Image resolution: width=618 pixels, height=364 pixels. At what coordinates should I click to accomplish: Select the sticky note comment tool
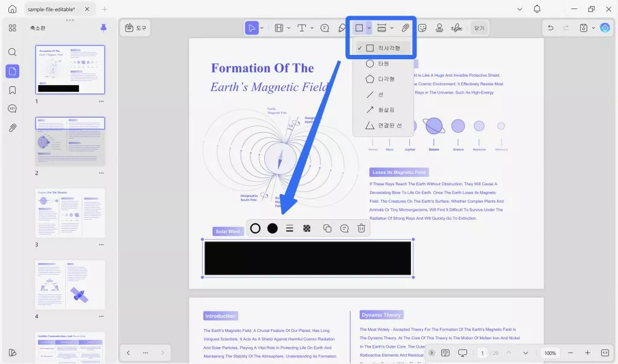324,28
